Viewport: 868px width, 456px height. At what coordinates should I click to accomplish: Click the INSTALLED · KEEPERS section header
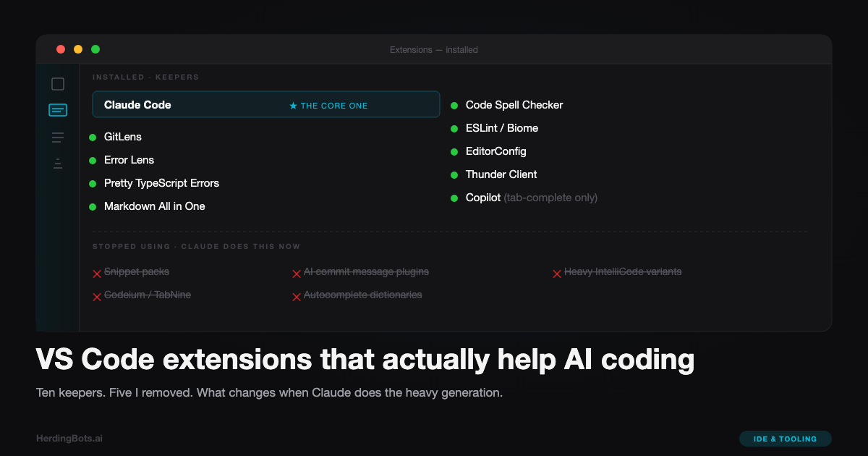[x=145, y=77]
